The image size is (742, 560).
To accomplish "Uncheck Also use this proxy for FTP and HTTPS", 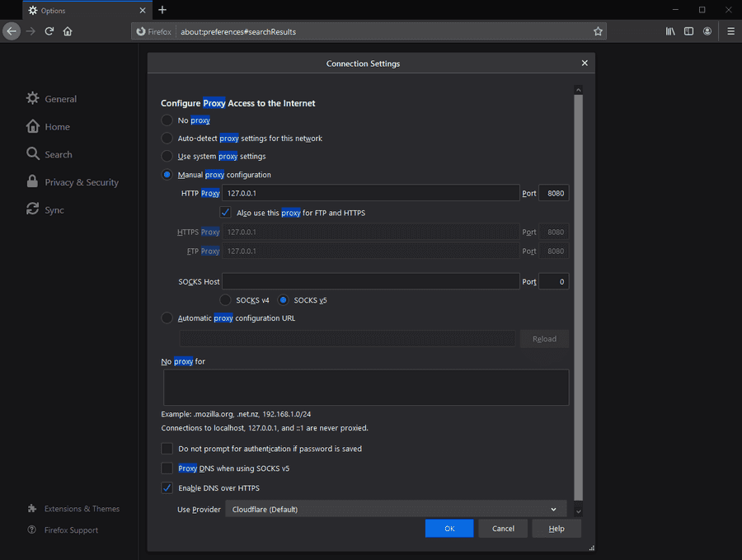I will pyautogui.click(x=226, y=213).
